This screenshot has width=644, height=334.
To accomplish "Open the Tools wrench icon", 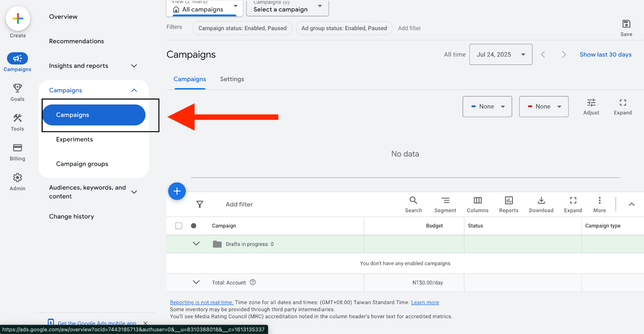I will point(17,118).
